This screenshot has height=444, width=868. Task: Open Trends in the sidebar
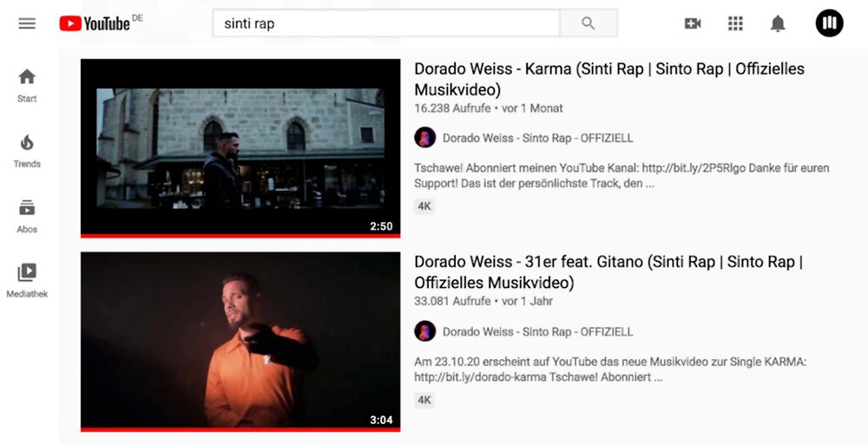[x=27, y=151]
